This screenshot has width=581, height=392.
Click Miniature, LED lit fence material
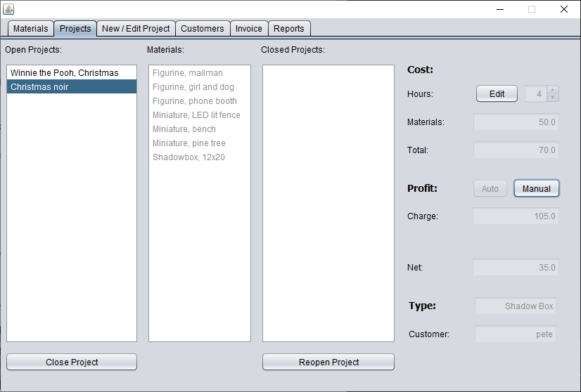[x=199, y=115]
